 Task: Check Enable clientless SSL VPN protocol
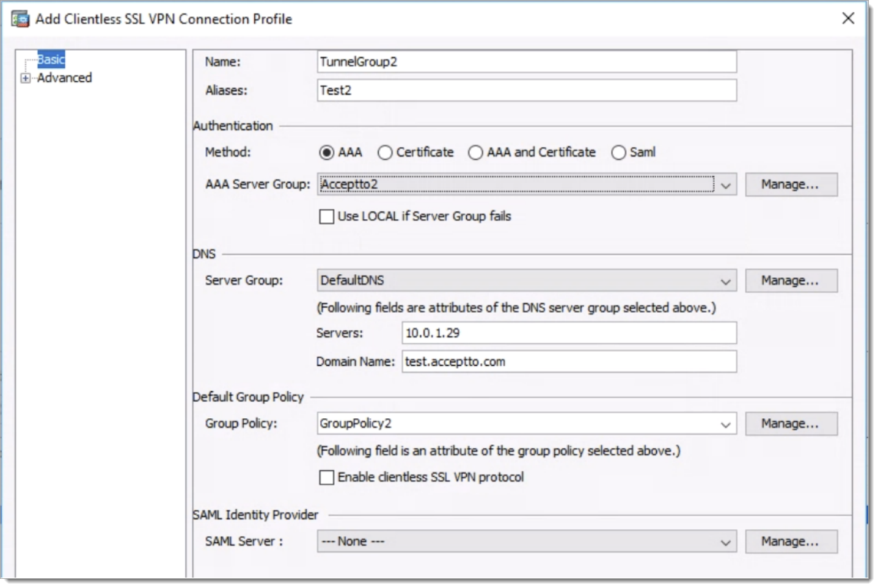click(x=327, y=477)
